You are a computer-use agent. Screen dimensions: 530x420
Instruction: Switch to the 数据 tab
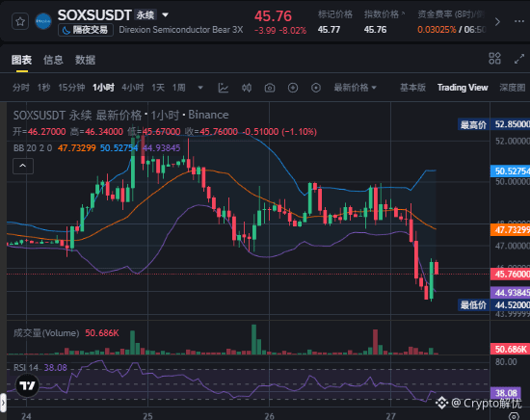point(85,60)
